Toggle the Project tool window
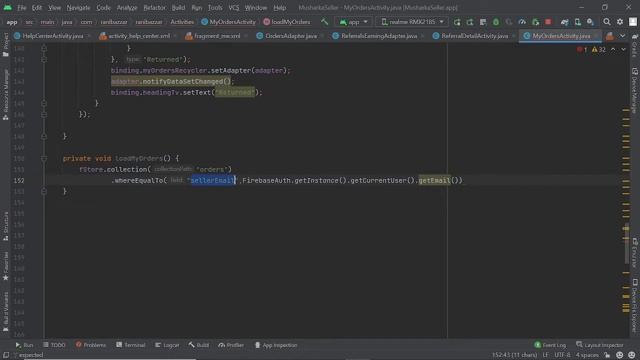The image size is (640, 360). [x=6, y=45]
